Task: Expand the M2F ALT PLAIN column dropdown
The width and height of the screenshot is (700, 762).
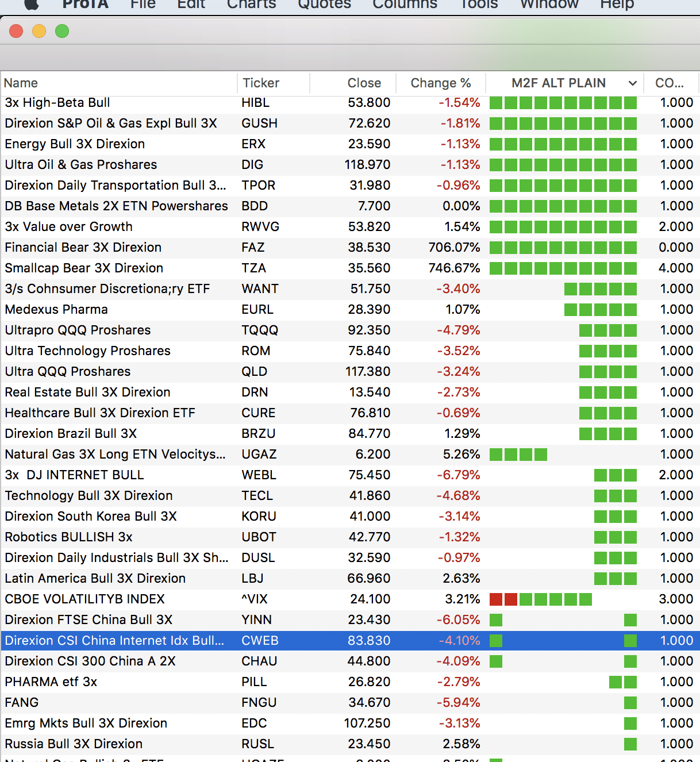Action: (633, 83)
